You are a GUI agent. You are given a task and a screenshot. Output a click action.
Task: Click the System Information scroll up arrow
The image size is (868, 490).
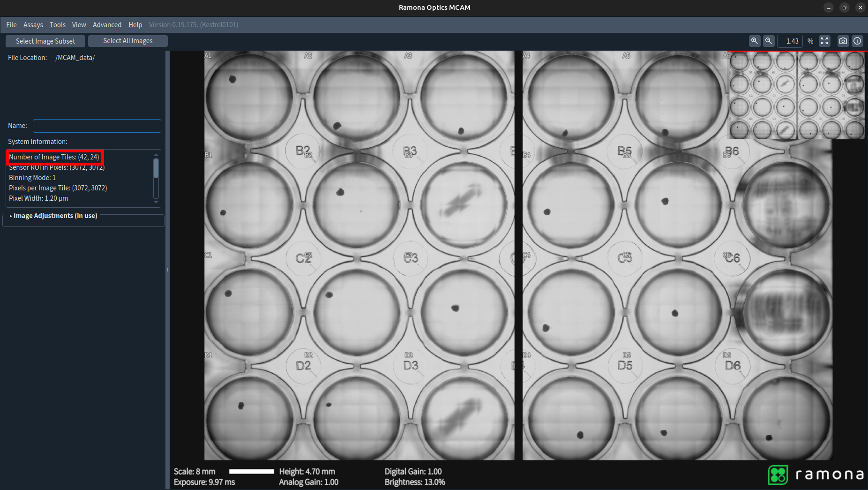tap(156, 155)
